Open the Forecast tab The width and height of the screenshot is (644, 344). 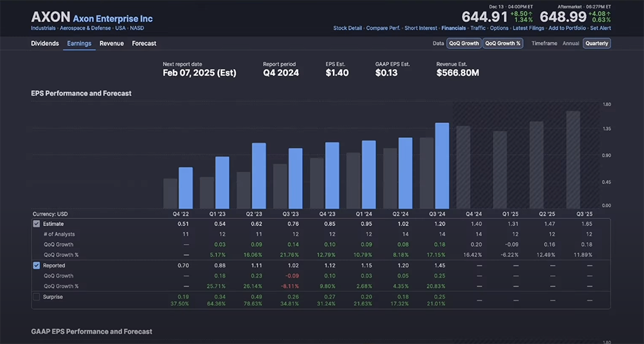[144, 43]
